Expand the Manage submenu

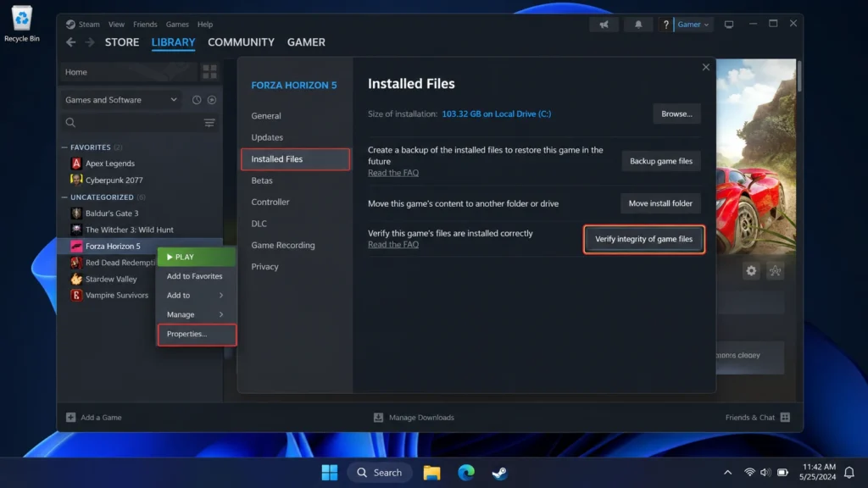[x=197, y=314]
